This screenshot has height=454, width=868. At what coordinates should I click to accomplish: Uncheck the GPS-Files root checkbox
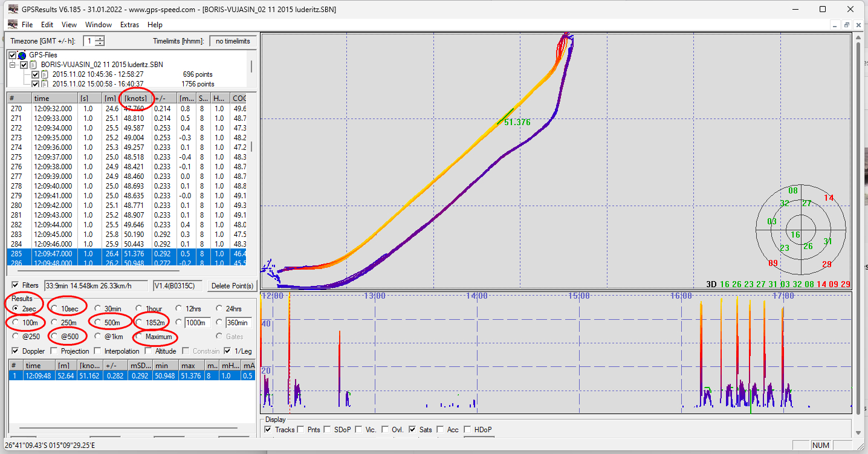coord(13,55)
